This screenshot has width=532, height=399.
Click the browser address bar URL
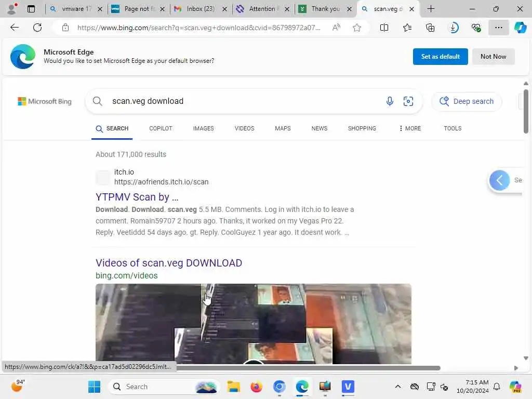(x=198, y=28)
